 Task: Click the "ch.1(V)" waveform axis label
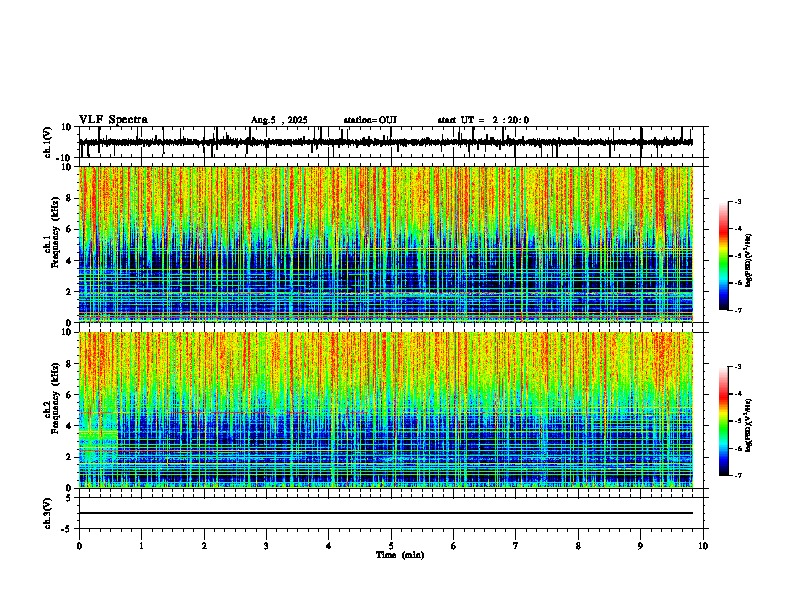pyautogui.click(x=48, y=142)
